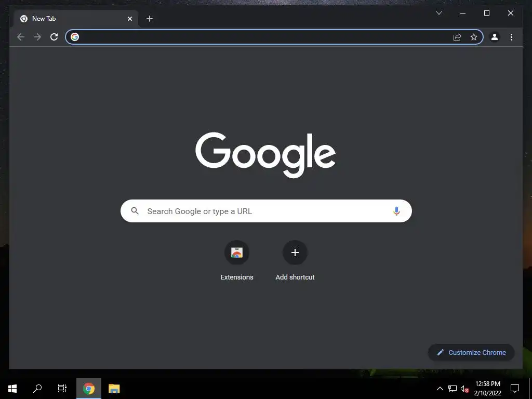Screen dimensions: 532x399
Task: Open File Explorer from the taskbar
Action: (114, 389)
